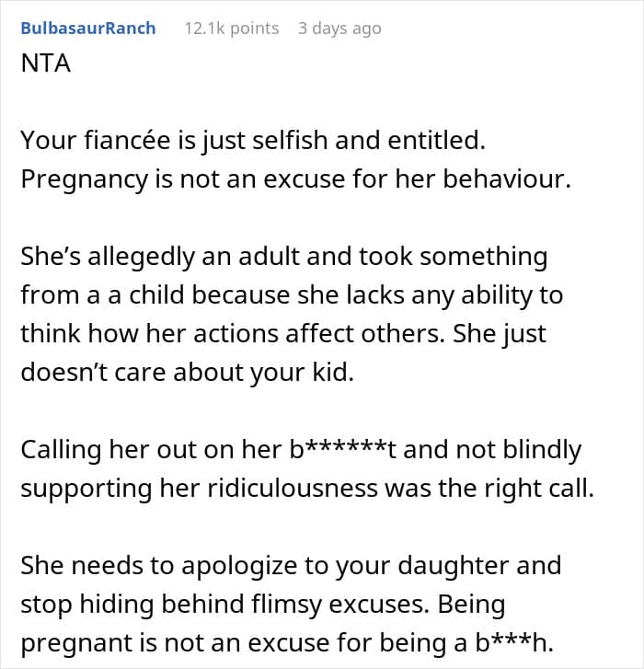Click the line 'doesn't care about your kid.'

pyautogui.click(x=188, y=373)
